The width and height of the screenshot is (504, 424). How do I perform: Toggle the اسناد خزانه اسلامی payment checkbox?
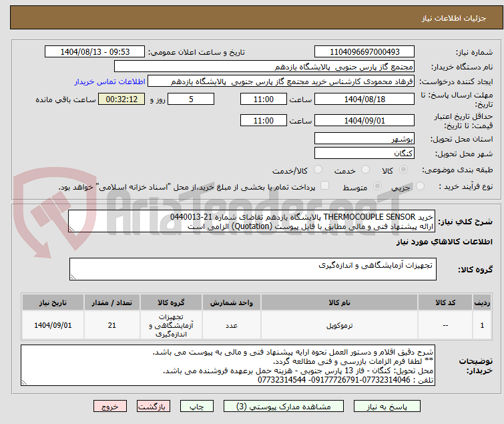tap(324, 186)
